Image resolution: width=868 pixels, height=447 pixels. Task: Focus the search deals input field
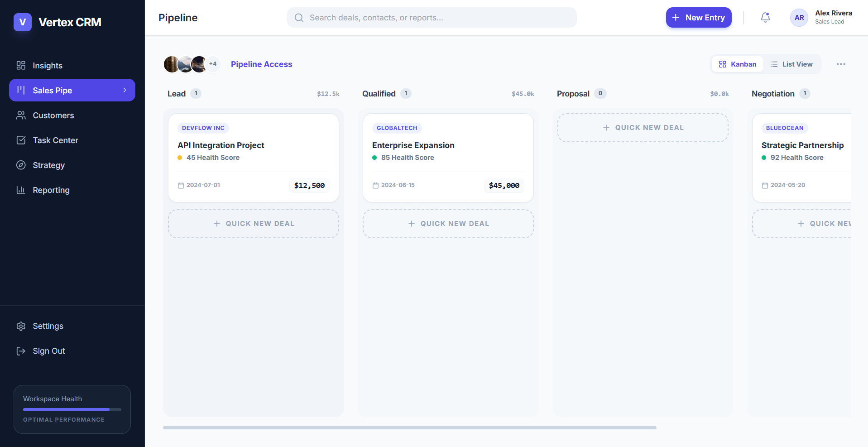(432, 17)
